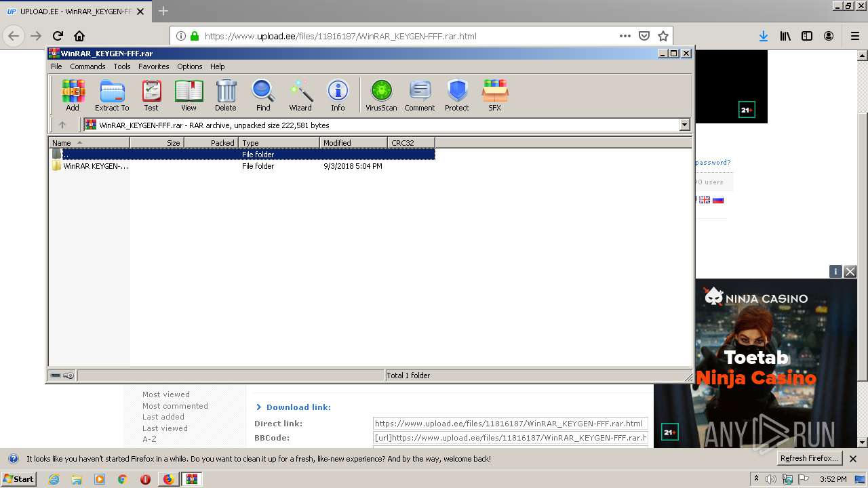Open Options menu in WinRAR
Screen dimensions: 868x488
pos(190,66)
